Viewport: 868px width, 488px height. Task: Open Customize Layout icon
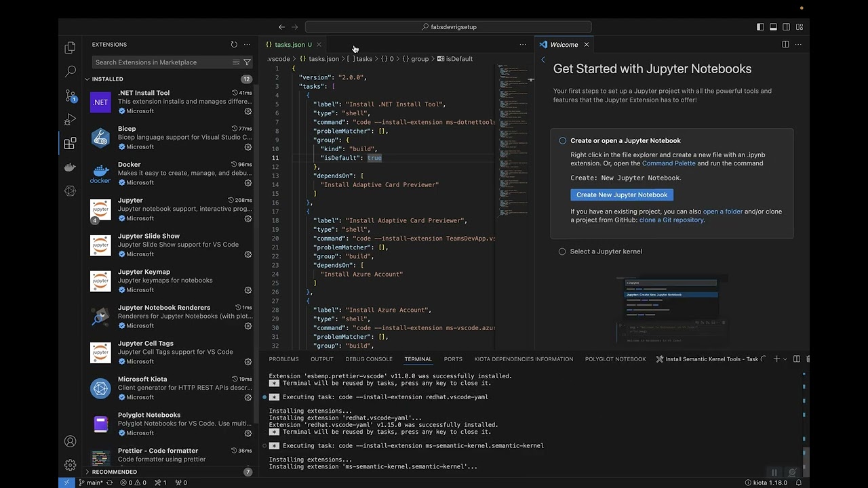tap(800, 27)
